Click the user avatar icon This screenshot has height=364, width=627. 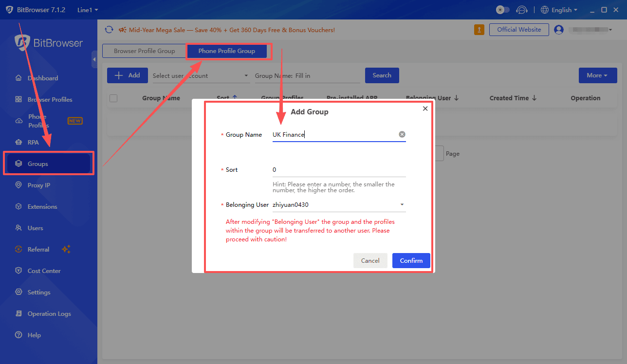559,30
